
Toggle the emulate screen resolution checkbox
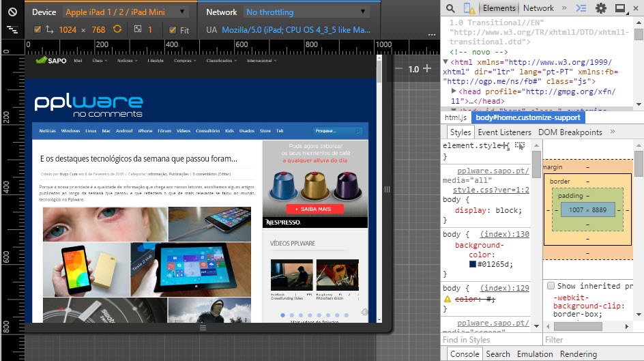click(38, 29)
